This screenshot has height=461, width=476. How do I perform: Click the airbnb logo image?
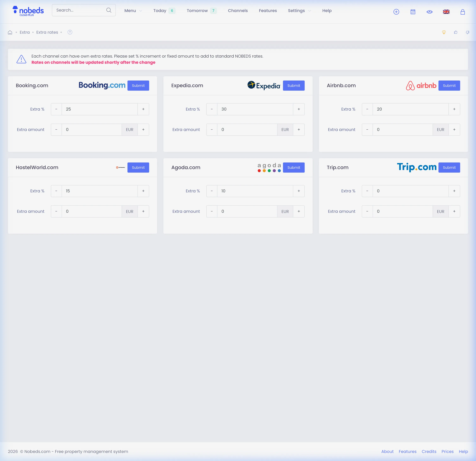pyautogui.click(x=421, y=85)
